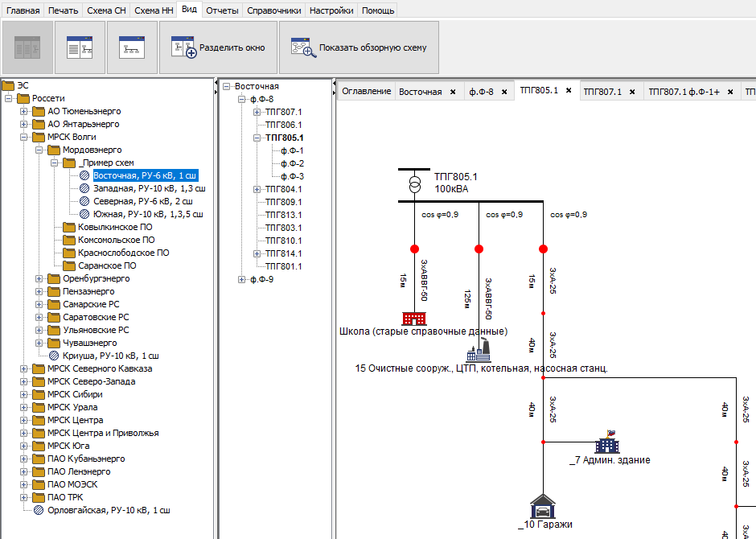
Task: Click Показать обзорную схему button
Action: tap(359, 47)
